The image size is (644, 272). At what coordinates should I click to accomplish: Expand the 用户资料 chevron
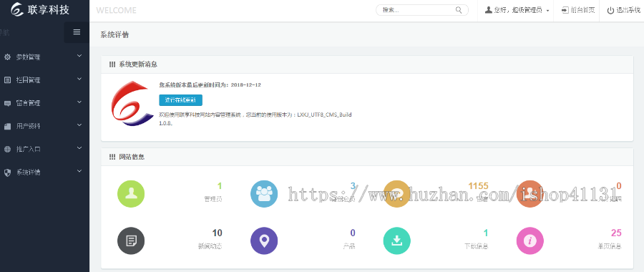(79, 125)
